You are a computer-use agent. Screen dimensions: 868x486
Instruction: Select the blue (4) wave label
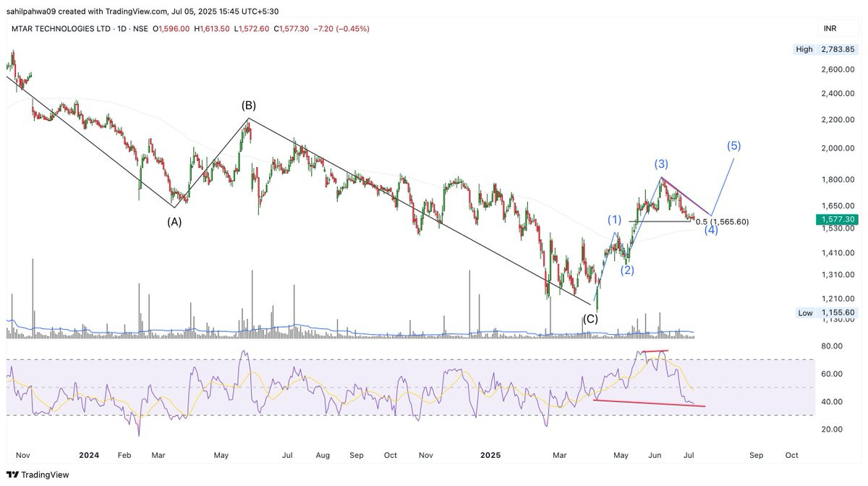[x=711, y=231]
